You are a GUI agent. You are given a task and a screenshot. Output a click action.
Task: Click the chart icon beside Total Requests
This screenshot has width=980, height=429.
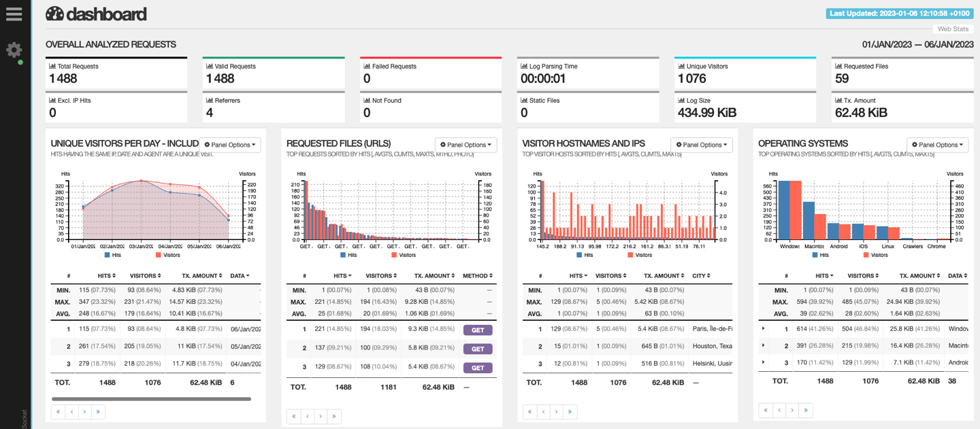52,67
